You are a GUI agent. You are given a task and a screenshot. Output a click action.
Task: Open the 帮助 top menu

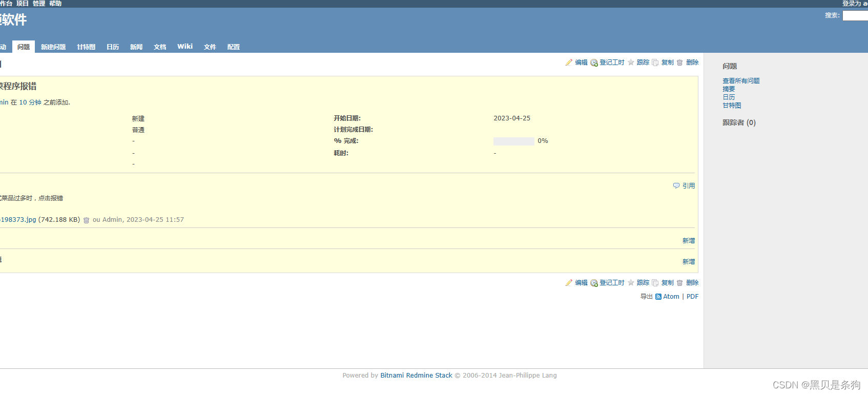(55, 4)
